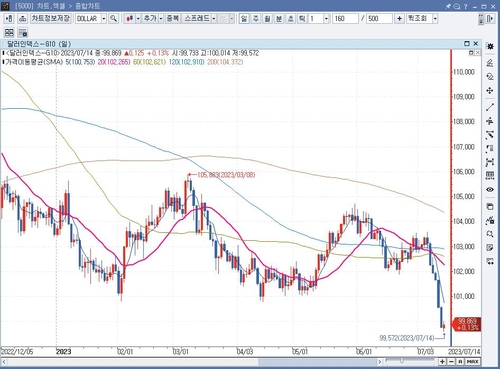The image size is (500, 369).
Task: Click the 중복 button
Action: (x=173, y=19)
